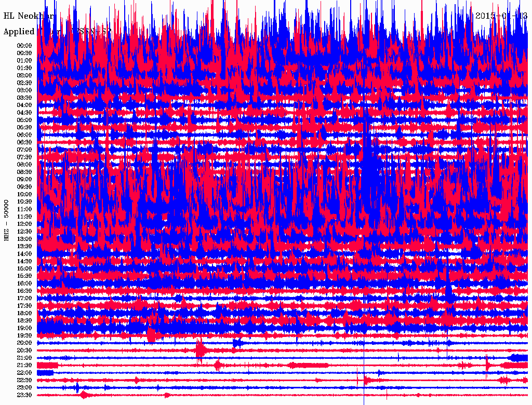Select the 01:30 time label
Viewport: 532px width, 405px height.
[x=24, y=68]
